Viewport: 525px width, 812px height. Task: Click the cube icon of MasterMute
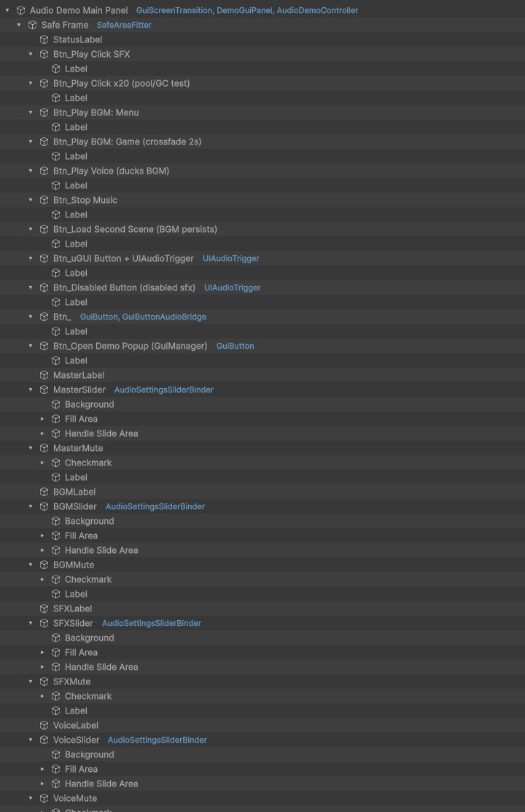point(44,448)
